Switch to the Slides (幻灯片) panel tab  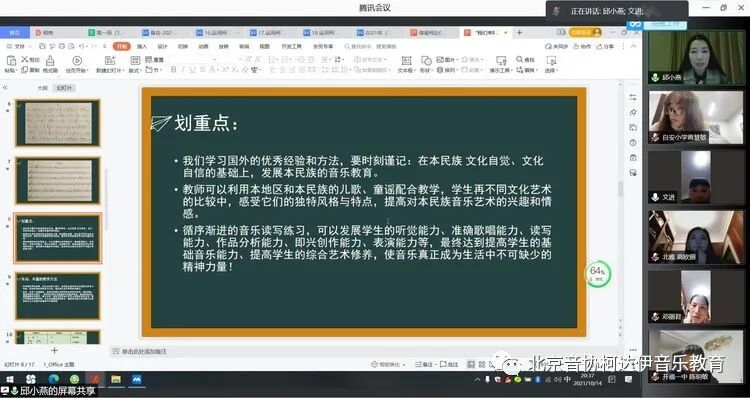pos(64,88)
